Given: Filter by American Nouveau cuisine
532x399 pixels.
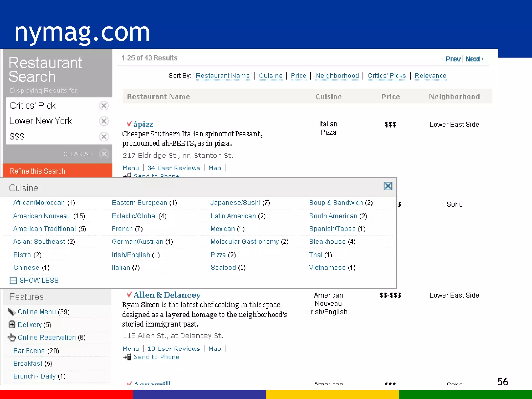Looking at the screenshot, I should [x=42, y=216].
